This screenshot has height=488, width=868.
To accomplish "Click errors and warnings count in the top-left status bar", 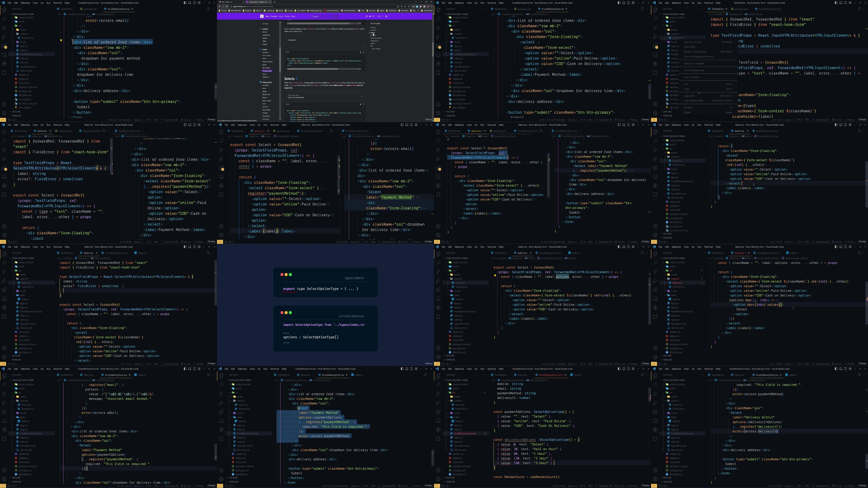I will pos(12,120).
